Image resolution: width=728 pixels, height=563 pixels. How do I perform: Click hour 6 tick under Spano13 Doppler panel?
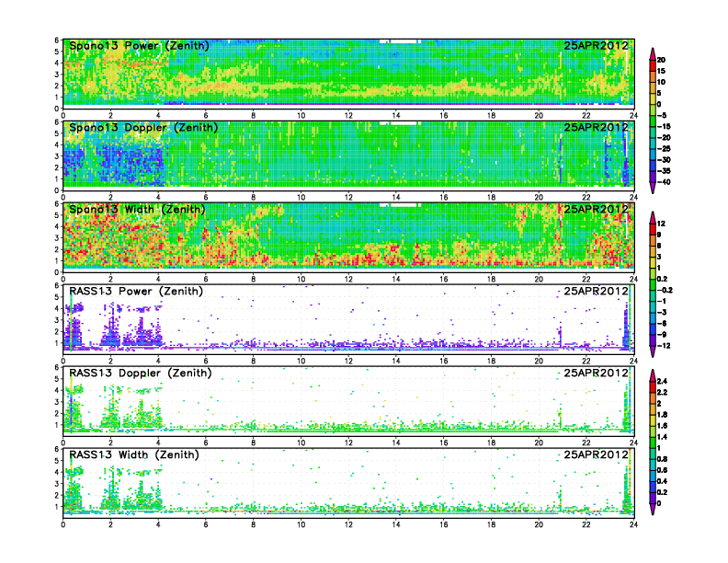pyautogui.click(x=206, y=198)
